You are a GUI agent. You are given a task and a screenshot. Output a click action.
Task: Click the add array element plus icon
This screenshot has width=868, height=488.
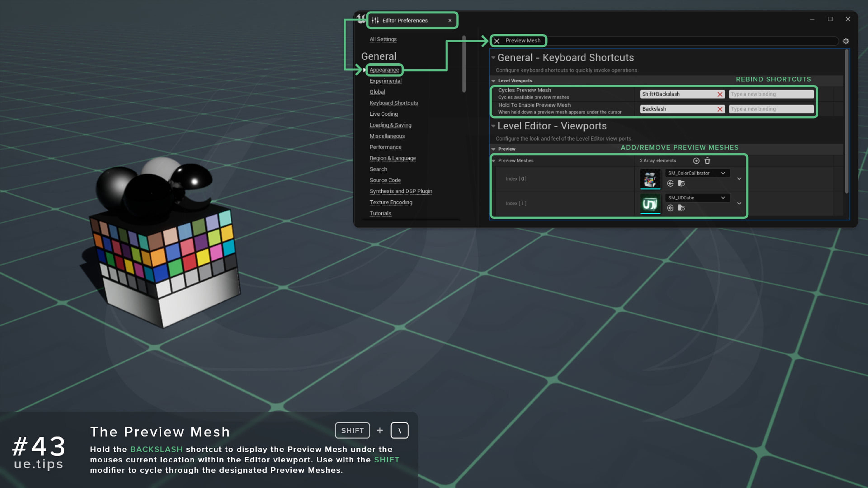pyautogui.click(x=696, y=161)
